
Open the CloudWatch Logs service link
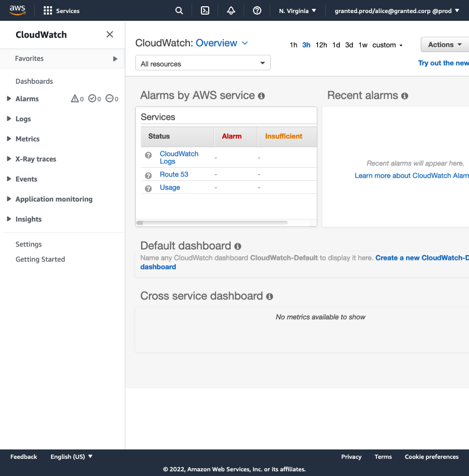click(x=179, y=157)
